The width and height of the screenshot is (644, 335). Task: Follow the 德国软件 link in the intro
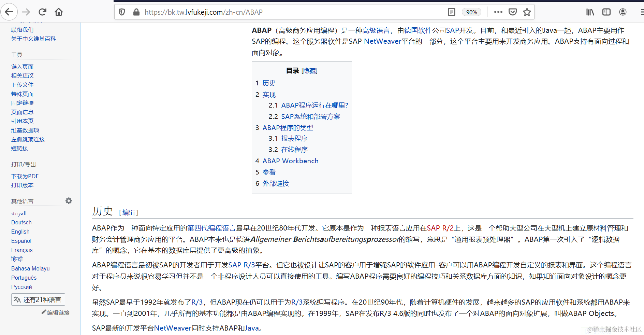(x=418, y=30)
